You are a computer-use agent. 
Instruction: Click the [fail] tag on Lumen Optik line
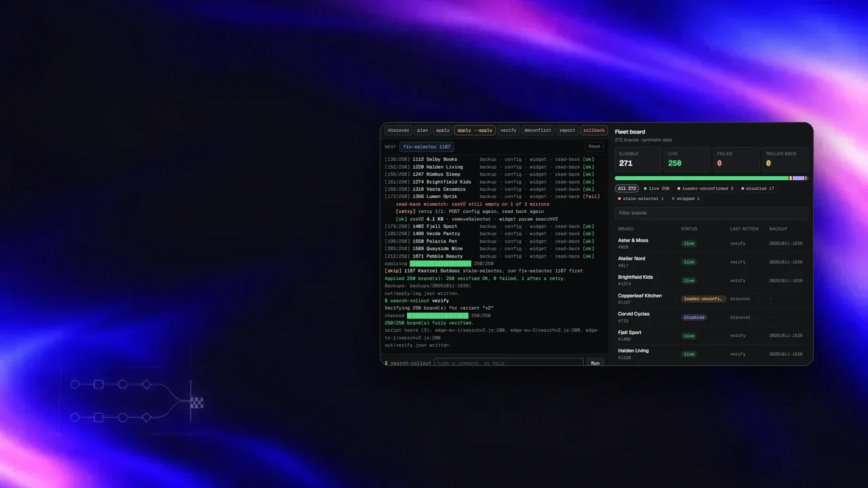591,197
